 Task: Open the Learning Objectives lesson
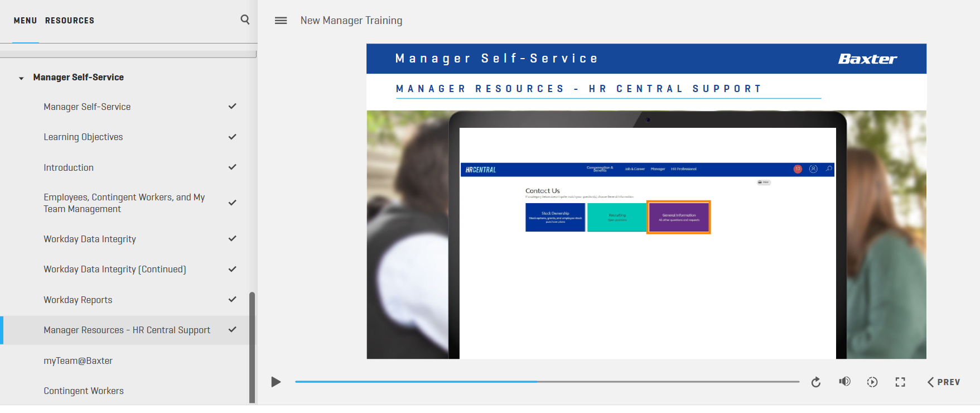128,137
